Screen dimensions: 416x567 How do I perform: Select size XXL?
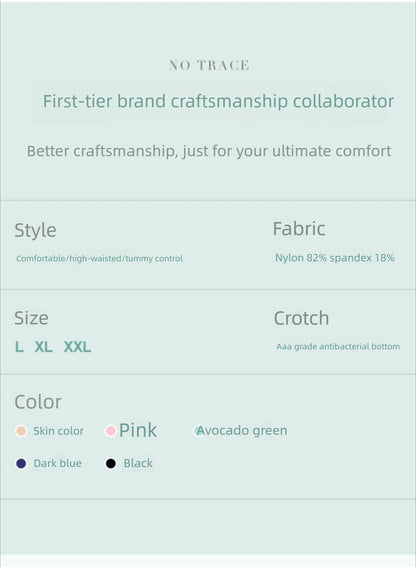tap(77, 347)
